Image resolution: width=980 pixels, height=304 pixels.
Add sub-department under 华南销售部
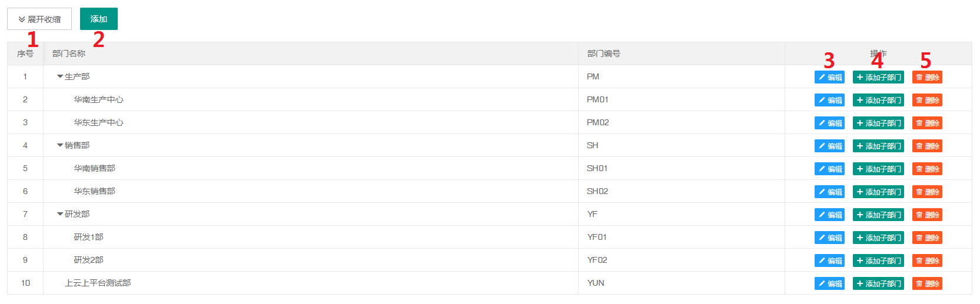(x=878, y=169)
